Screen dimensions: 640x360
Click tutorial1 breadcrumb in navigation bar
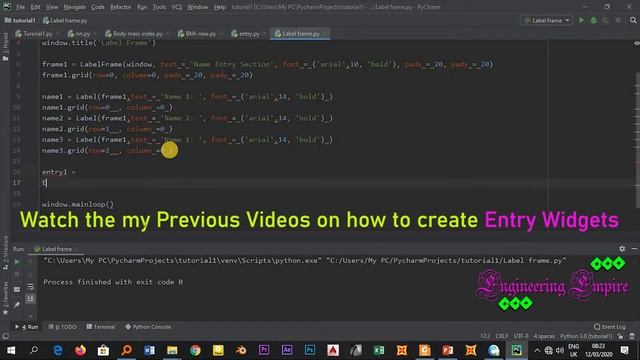20,20
